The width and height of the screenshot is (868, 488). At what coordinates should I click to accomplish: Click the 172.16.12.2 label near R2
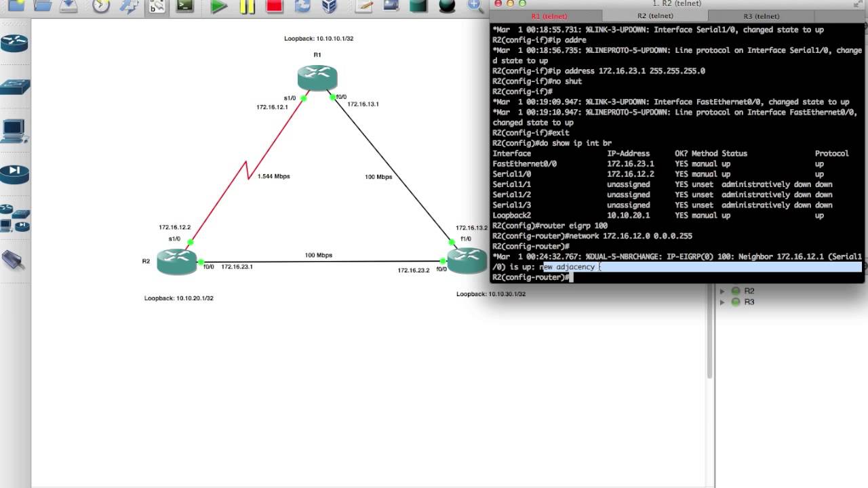coord(175,228)
